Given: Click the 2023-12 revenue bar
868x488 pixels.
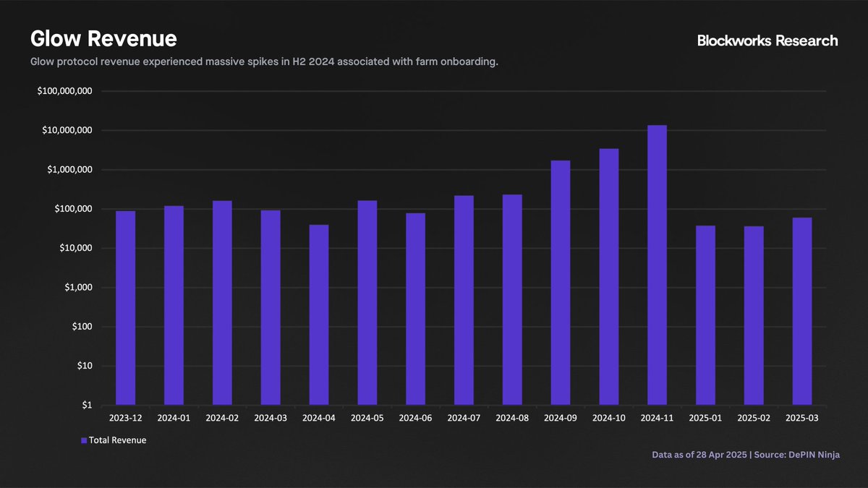Looking at the screenshot, I should (125, 307).
